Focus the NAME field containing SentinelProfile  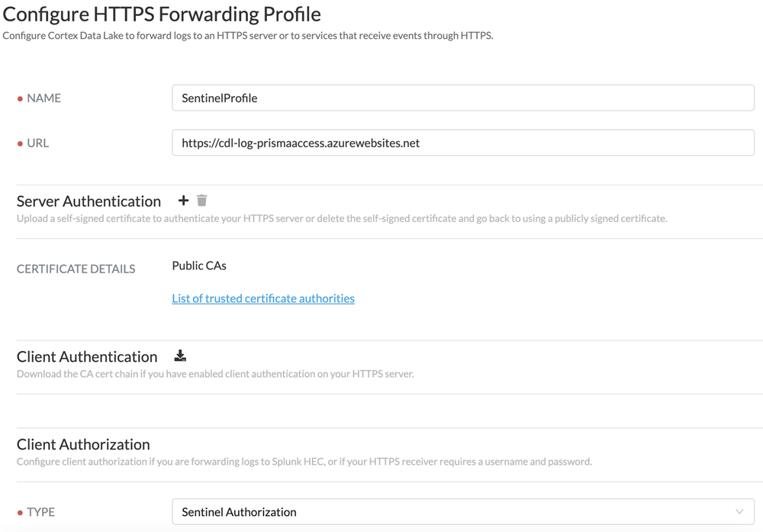463,98
